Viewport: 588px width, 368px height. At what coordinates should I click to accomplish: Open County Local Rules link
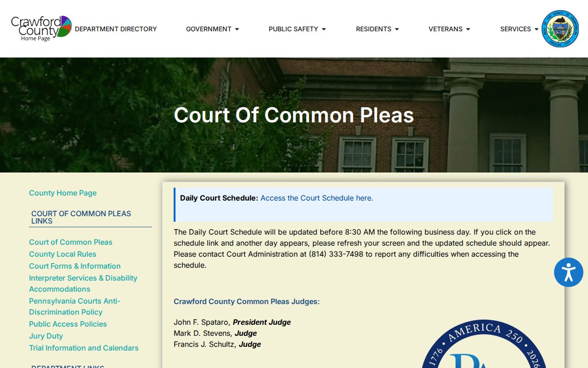click(x=62, y=254)
